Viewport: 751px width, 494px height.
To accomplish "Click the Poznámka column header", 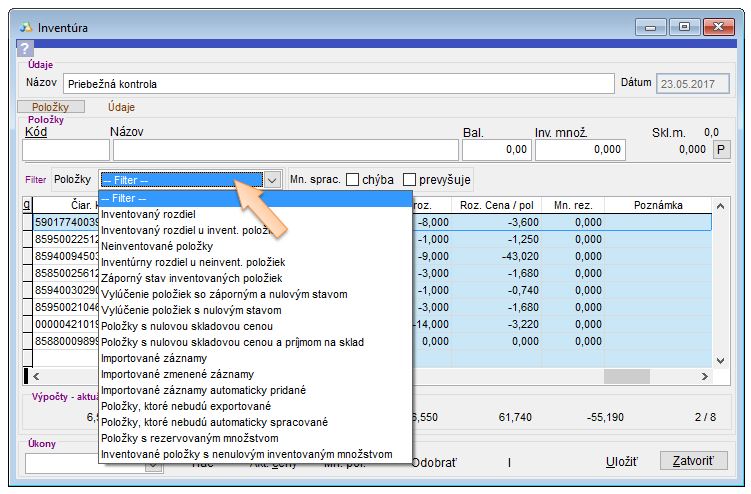I will point(657,205).
